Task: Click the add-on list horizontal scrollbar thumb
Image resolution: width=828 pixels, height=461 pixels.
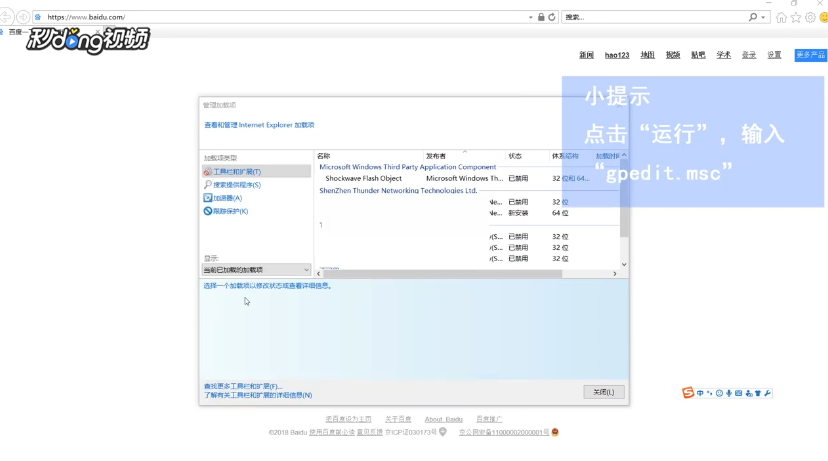Action: (x=443, y=274)
